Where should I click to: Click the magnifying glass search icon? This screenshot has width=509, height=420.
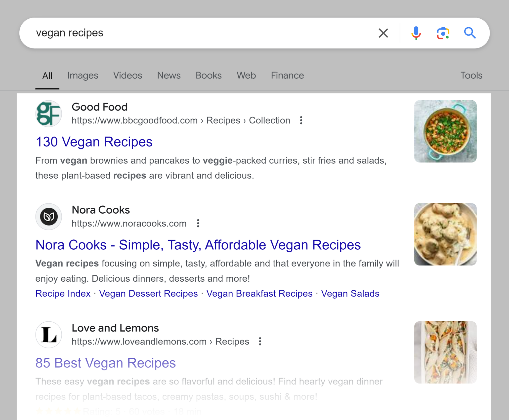[470, 33]
